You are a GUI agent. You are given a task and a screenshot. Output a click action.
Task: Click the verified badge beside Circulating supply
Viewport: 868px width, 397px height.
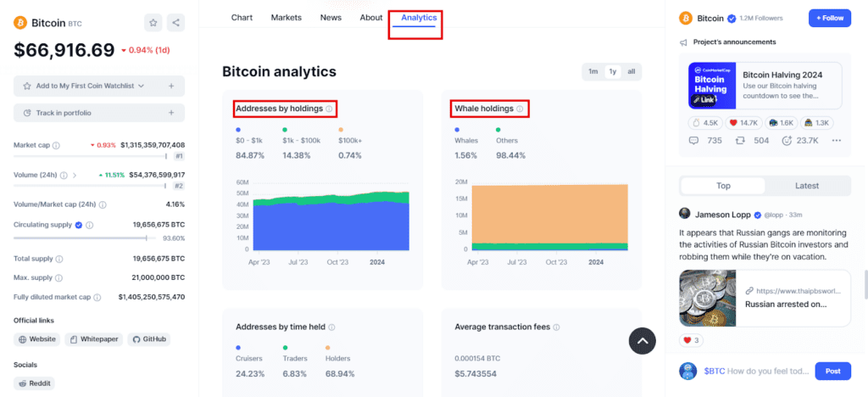79,226
